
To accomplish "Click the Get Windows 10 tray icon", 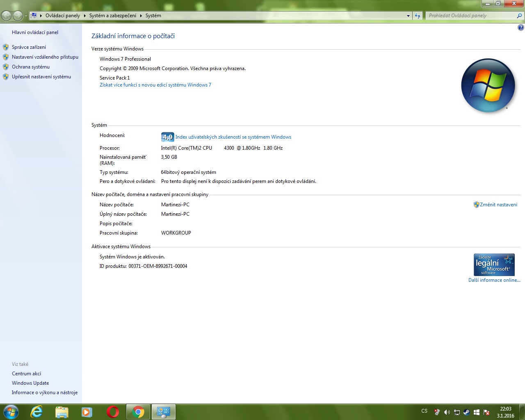I will click(x=477, y=412).
